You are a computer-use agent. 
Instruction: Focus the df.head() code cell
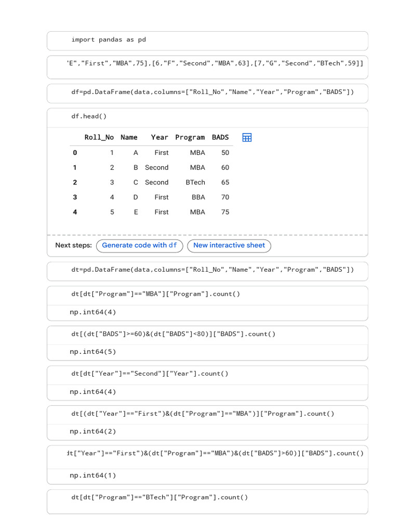pyautogui.click(x=207, y=118)
